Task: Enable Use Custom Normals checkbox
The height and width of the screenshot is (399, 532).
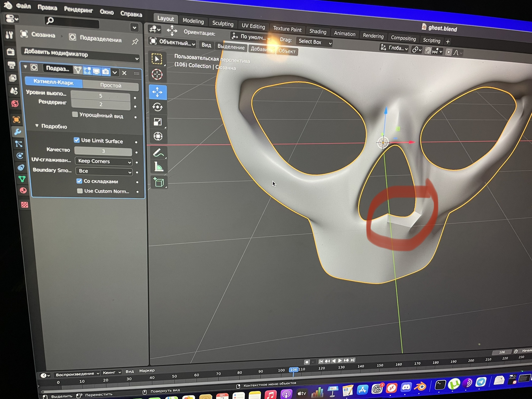Action: tap(80, 191)
